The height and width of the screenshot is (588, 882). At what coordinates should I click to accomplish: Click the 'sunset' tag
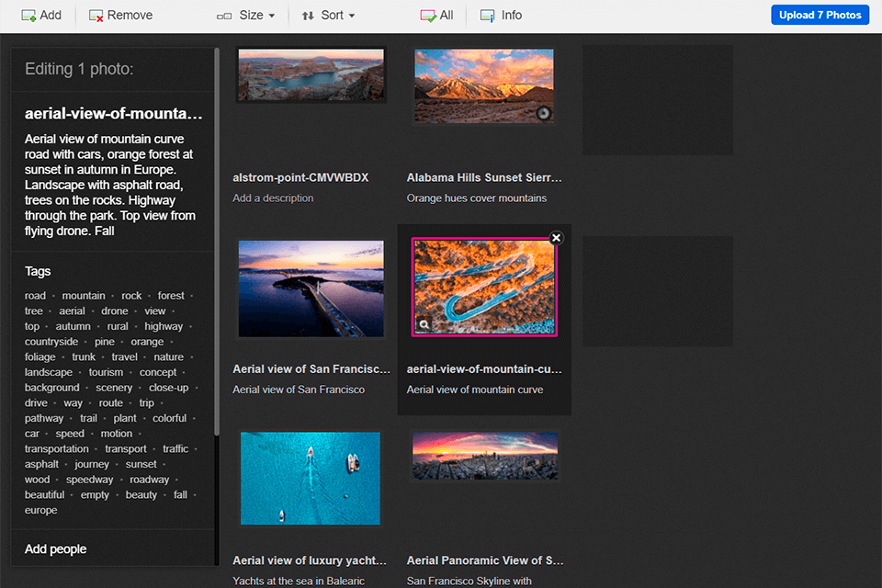coord(141,464)
